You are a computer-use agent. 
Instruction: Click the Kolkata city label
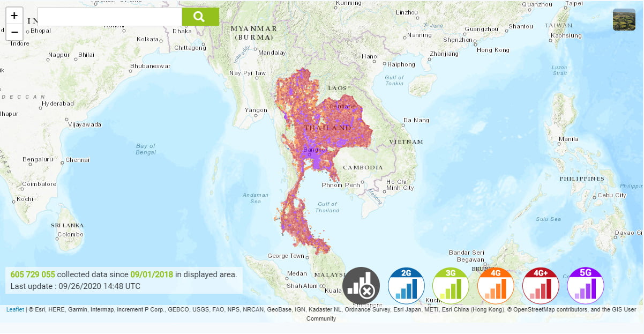(x=148, y=39)
